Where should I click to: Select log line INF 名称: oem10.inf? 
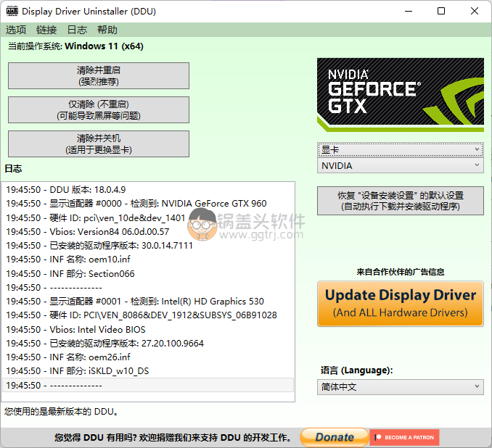click(148, 260)
